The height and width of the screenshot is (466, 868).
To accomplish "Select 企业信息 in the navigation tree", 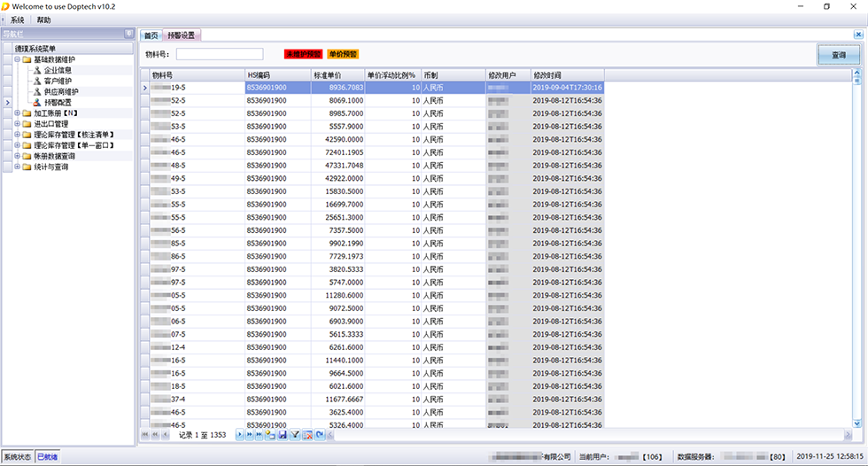I will pyautogui.click(x=58, y=70).
